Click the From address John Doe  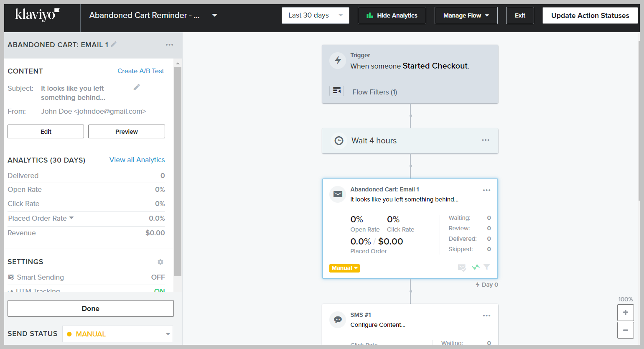(93, 111)
